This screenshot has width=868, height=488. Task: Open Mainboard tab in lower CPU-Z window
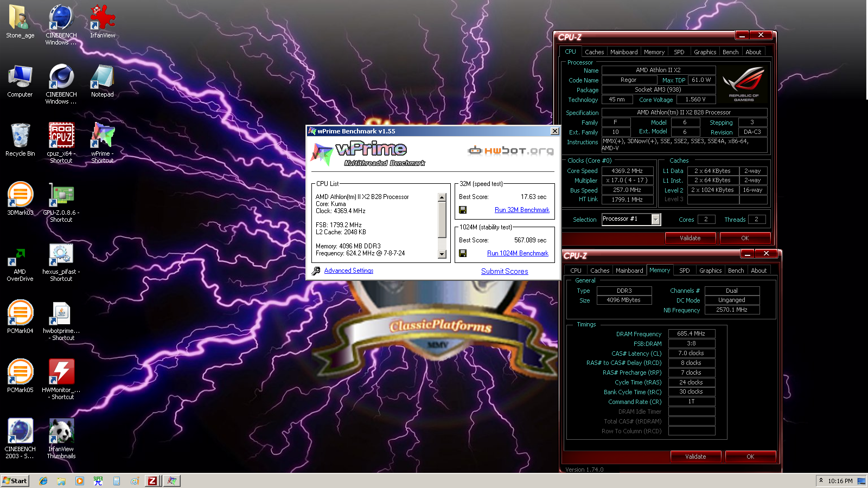(x=629, y=271)
